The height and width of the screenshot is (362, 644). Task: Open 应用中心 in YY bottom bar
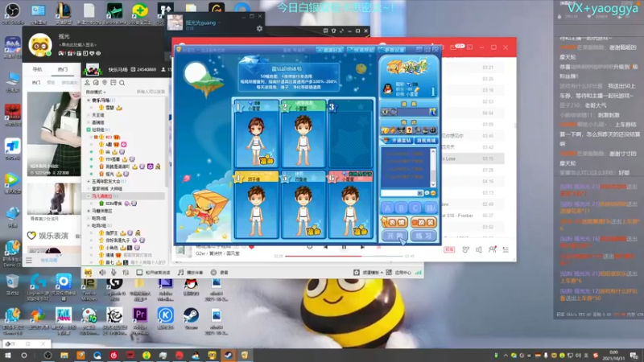coord(398,273)
